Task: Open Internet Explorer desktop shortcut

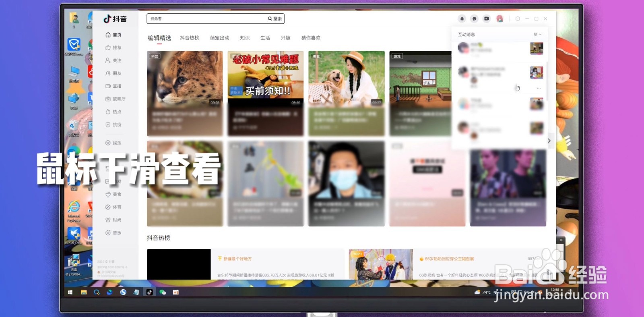Action: (x=74, y=211)
